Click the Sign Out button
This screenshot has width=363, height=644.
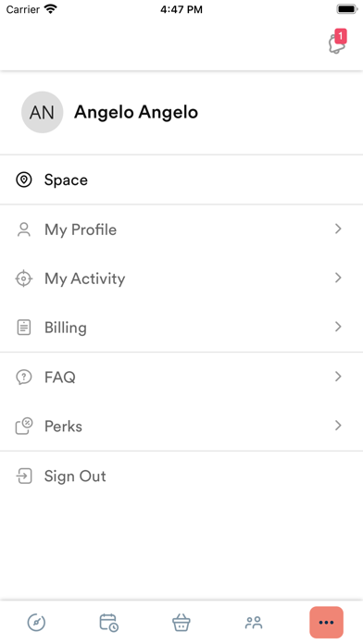(x=181, y=476)
